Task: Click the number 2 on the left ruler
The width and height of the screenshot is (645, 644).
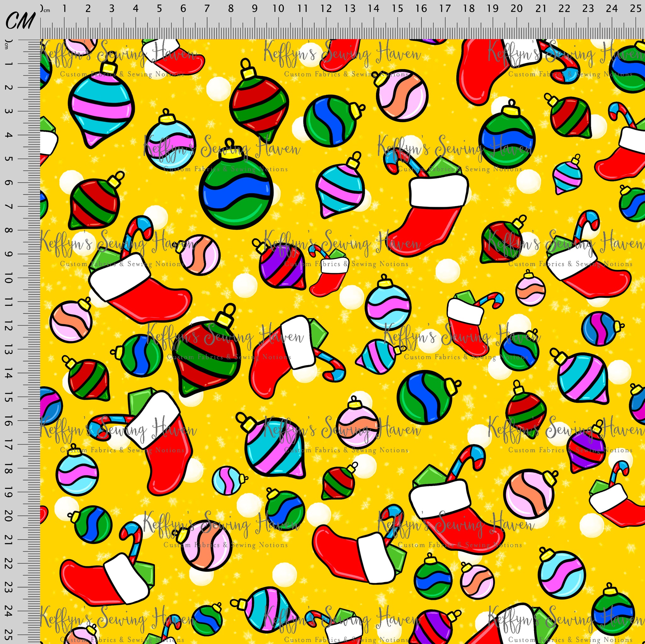Action: (x=9, y=88)
